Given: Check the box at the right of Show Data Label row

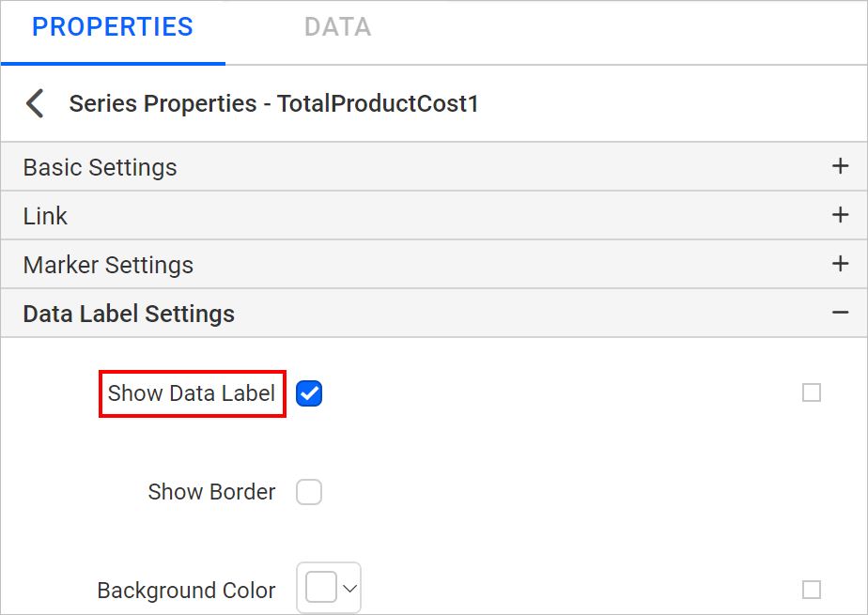Looking at the screenshot, I should click(812, 393).
